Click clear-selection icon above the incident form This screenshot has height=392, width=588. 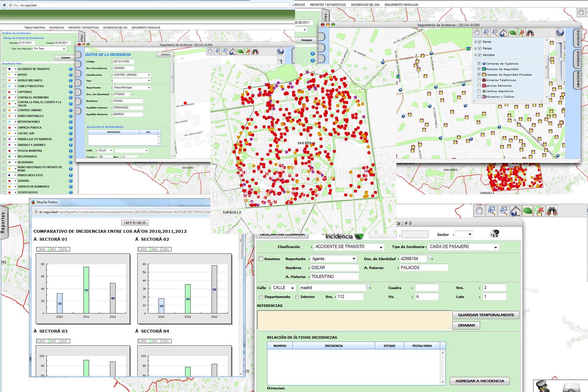pyautogui.click(x=539, y=211)
